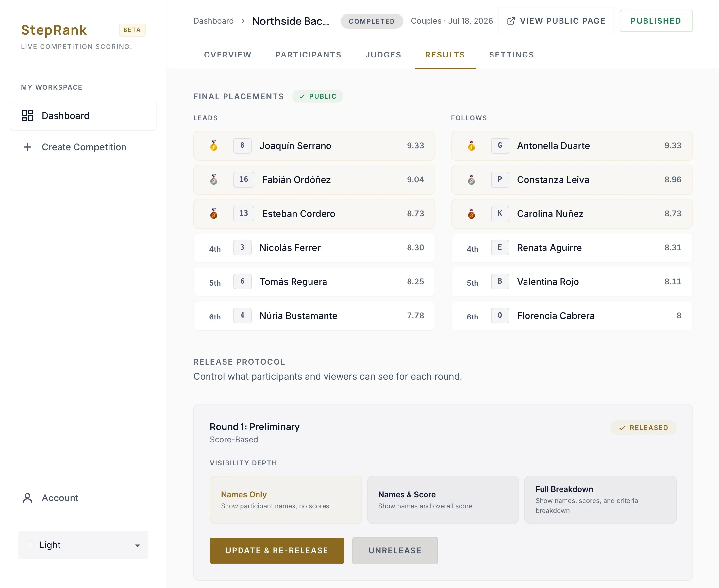Click the Northside Bac... competition title
Image resolution: width=719 pixels, height=588 pixels.
click(291, 21)
